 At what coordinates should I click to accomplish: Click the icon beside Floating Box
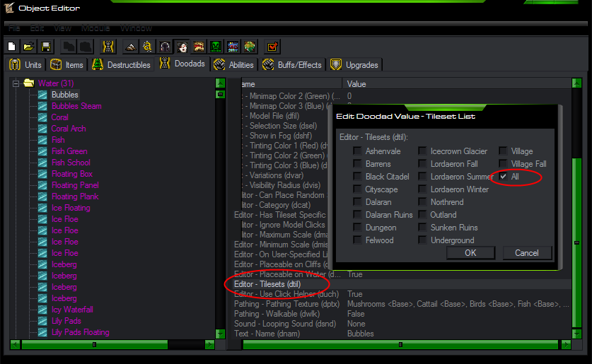42,174
